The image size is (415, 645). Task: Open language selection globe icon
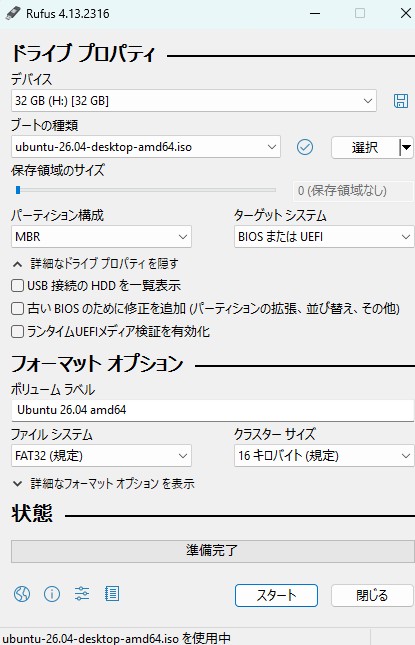pyautogui.click(x=22, y=594)
